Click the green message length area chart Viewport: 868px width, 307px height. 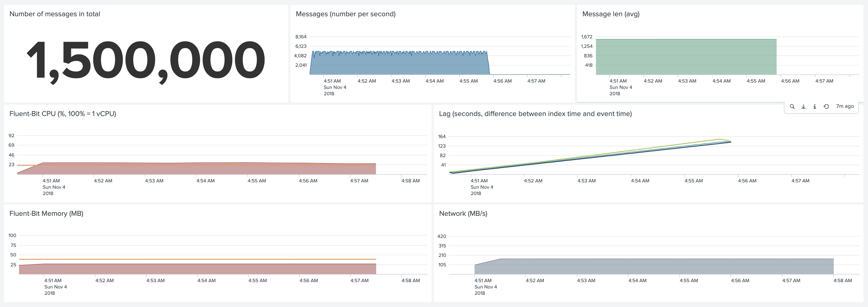tap(686, 57)
